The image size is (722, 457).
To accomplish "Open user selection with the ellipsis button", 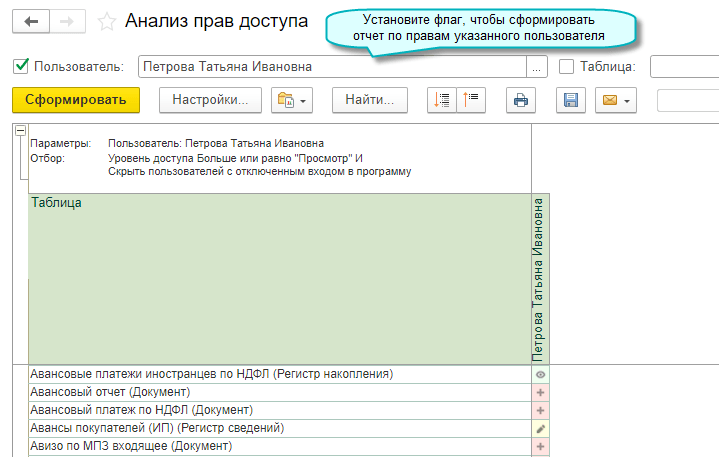I will click(536, 67).
